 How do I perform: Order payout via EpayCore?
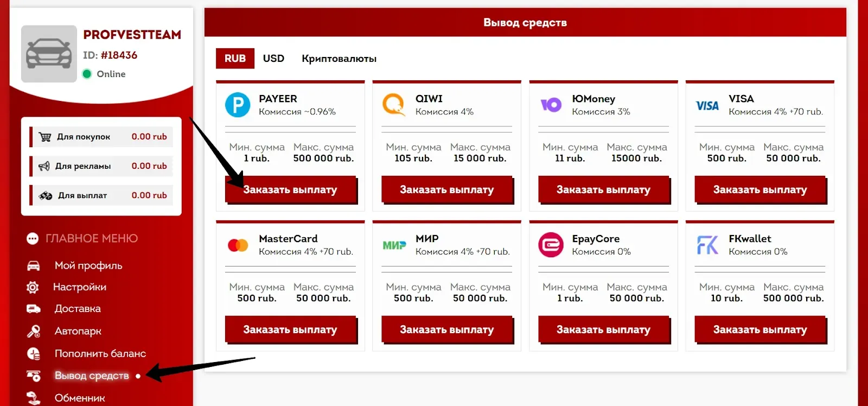click(x=603, y=329)
